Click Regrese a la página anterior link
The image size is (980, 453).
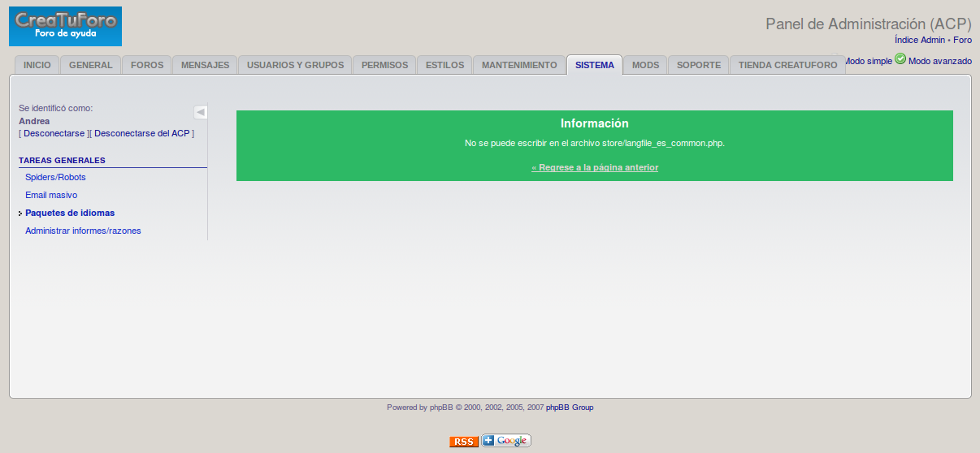[x=595, y=167]
